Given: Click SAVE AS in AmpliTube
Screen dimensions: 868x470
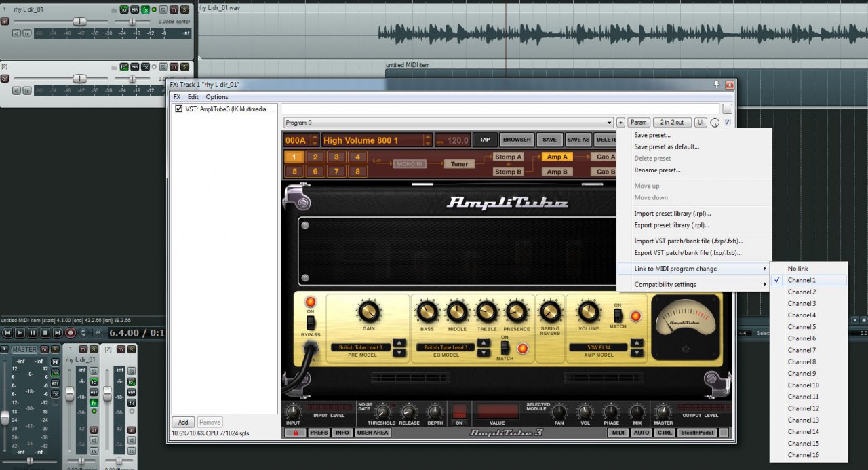Looking at the screenshot, I should click(578, 140).
